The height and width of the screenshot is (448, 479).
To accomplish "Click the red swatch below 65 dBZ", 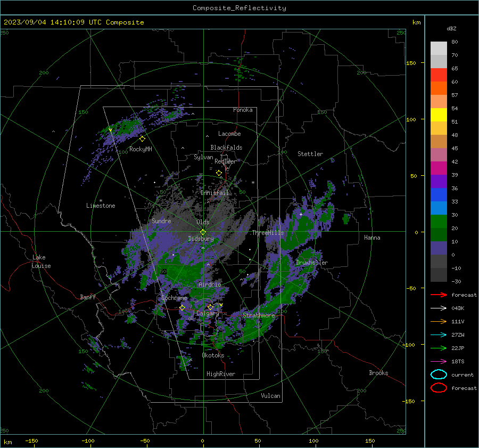I will coord(439,75).
